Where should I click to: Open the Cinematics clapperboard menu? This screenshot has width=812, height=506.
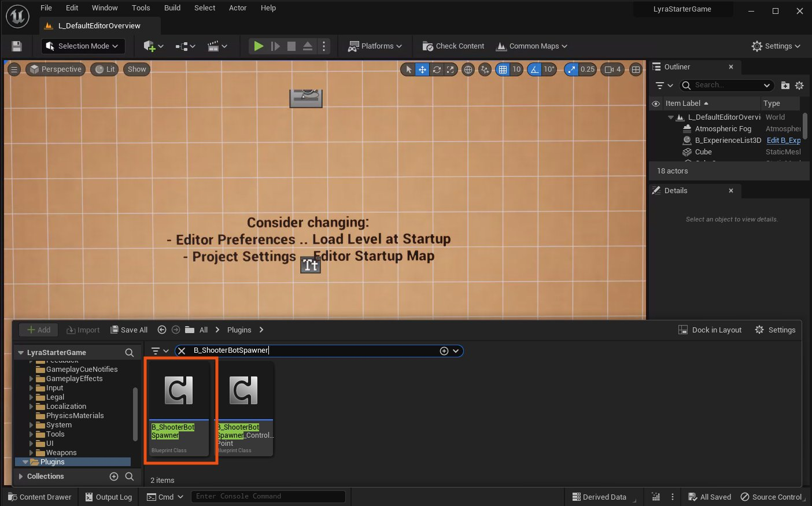[217, 46]
